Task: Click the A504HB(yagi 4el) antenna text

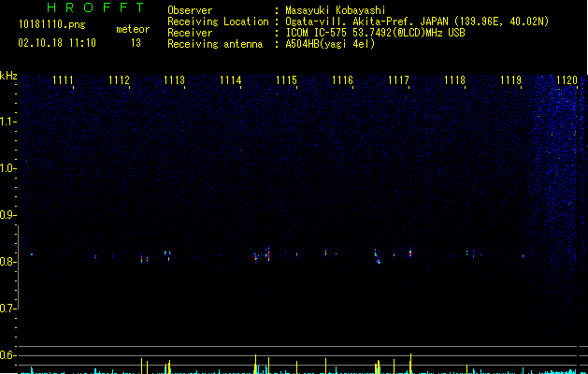Action: click(x=330, y=44)
